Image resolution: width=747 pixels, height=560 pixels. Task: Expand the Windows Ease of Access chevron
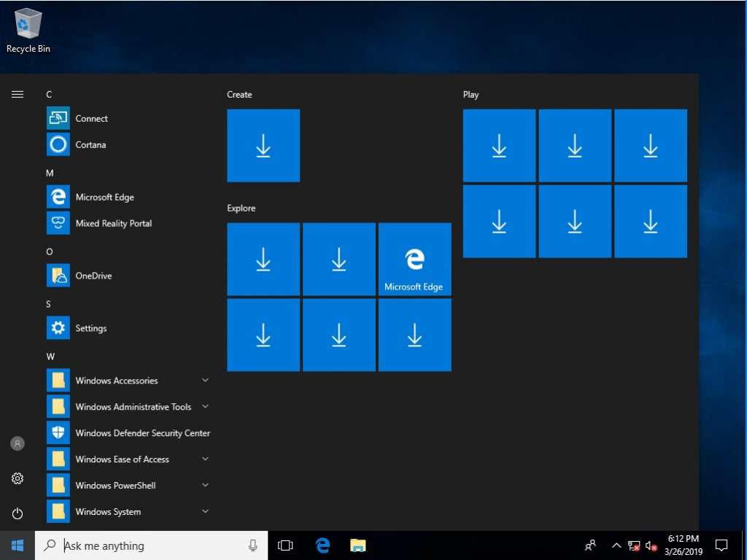[x=205, y=459]
